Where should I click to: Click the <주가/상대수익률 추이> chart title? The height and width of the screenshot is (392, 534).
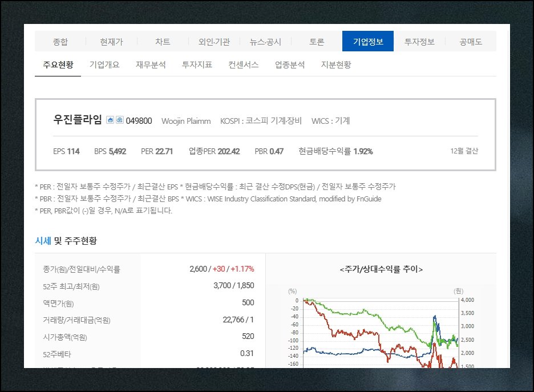[381, 269]
